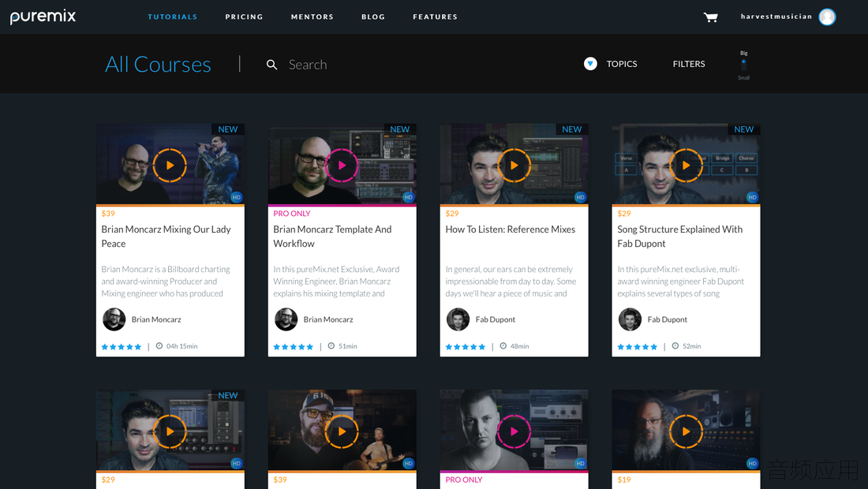Click HD badge on Song Structure Explained thumbnail
868x489 pixels.
[x=752, y=197]
